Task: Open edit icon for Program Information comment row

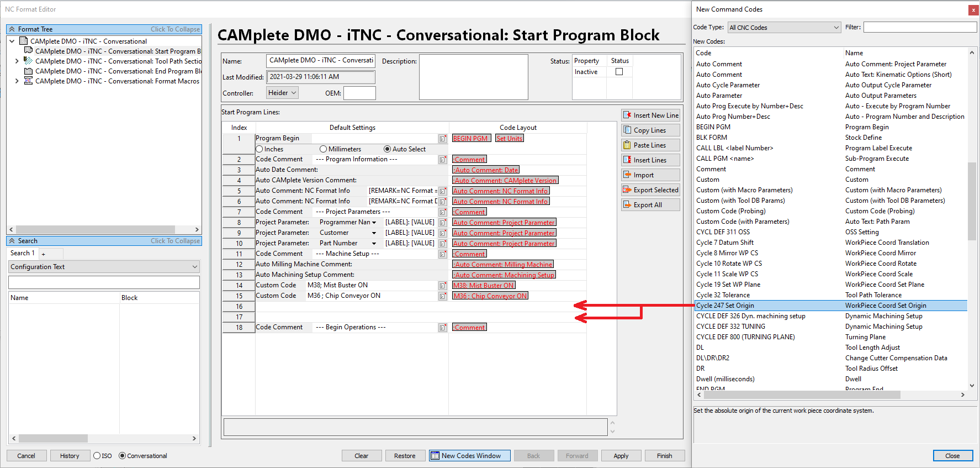Action: (443, 160)
